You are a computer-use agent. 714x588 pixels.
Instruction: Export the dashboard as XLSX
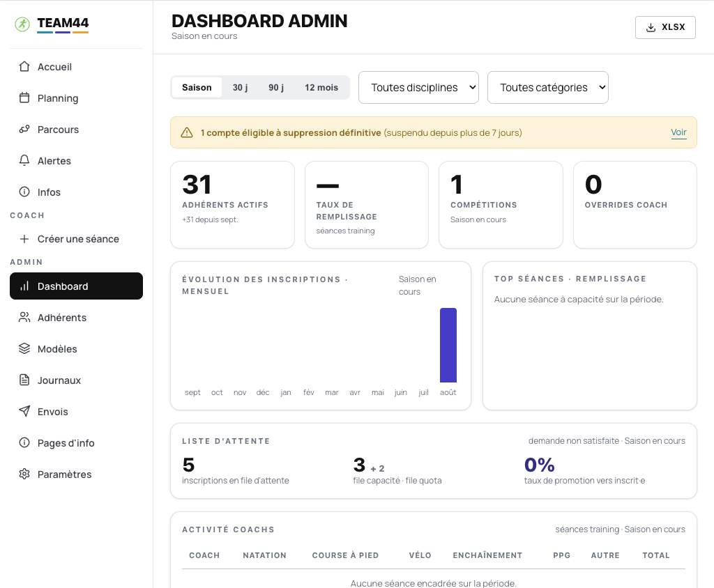pyautogui.click(x=665, y=27)
